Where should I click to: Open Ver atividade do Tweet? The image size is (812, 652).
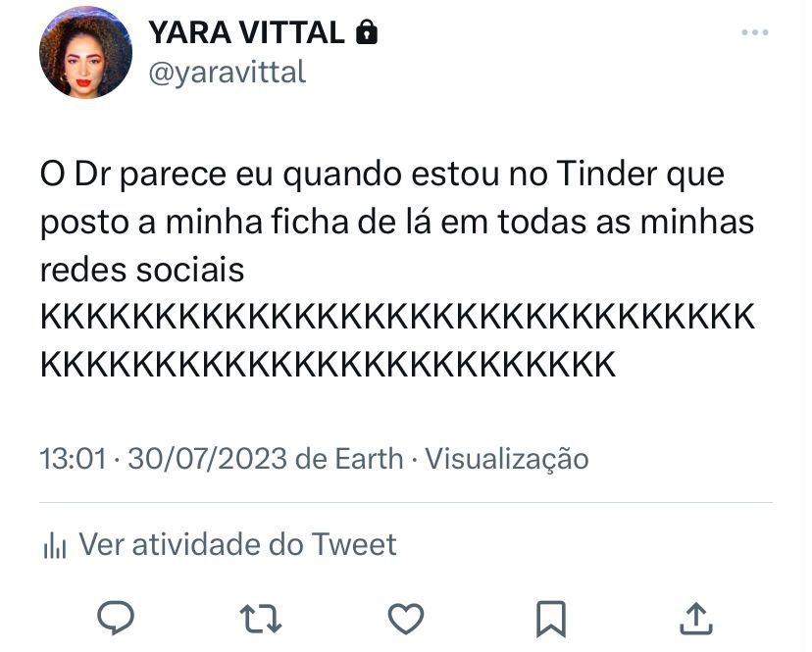click(x=237, y=544)
